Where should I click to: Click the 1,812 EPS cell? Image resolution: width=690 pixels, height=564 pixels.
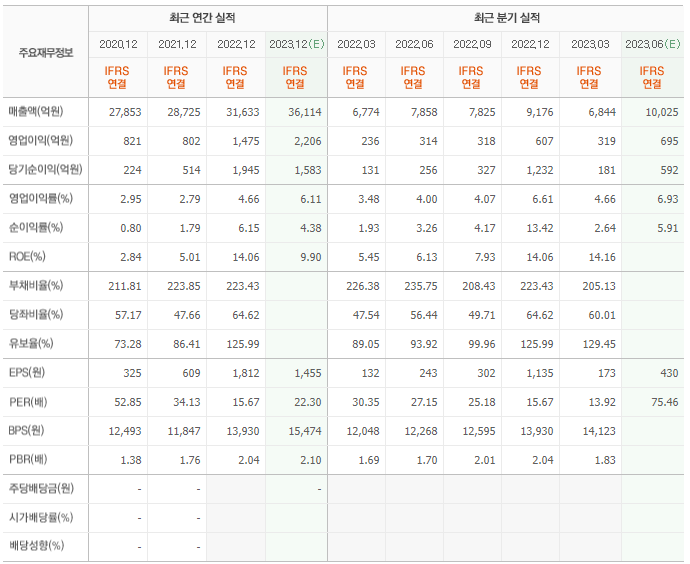point(246,374)
